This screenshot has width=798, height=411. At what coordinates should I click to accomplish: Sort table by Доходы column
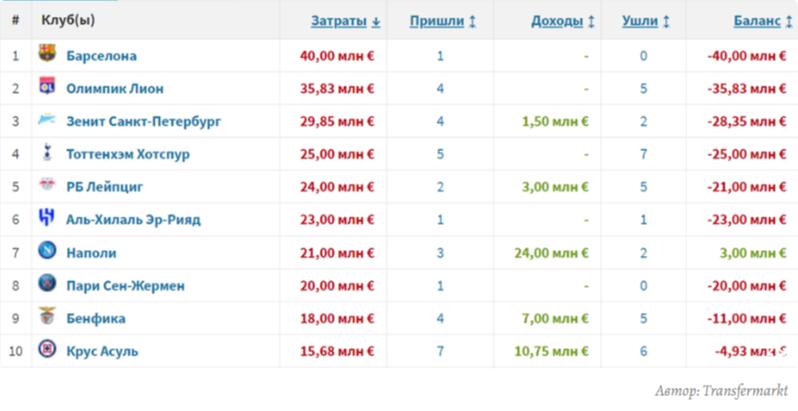563,21
